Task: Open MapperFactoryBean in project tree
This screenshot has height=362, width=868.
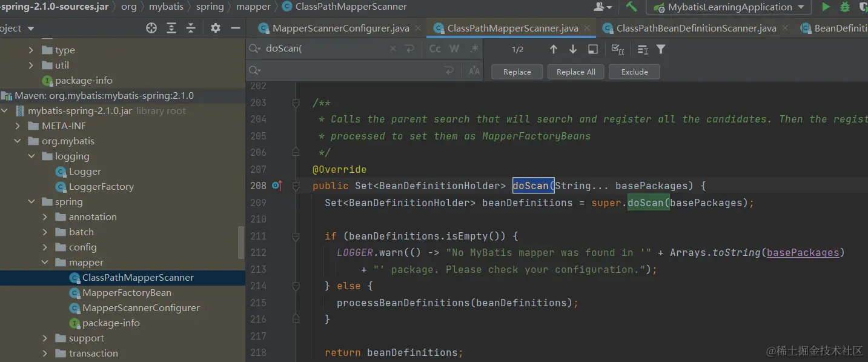Action: [x=127, y=293]
